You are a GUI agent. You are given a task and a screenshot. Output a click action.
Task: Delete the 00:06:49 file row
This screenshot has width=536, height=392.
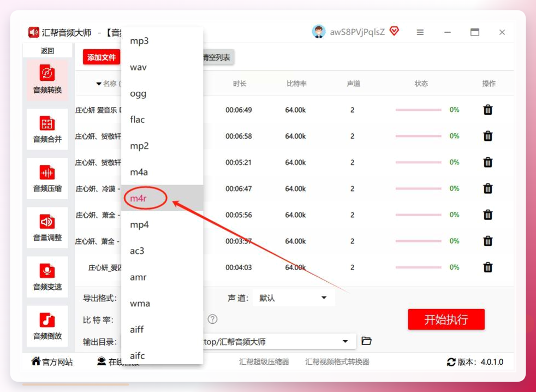[x=488, y=110]
